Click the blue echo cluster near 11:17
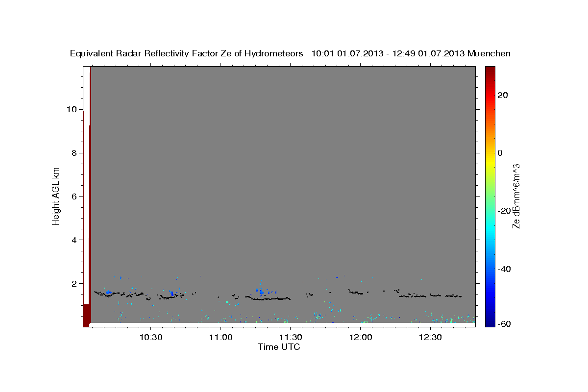588x392 pixels. (261, 292)
